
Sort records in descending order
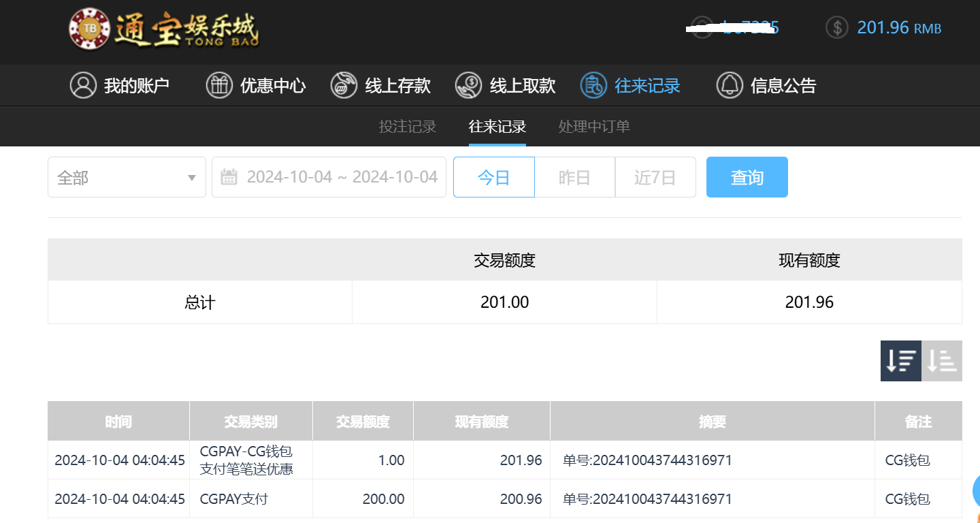point(900,361)
